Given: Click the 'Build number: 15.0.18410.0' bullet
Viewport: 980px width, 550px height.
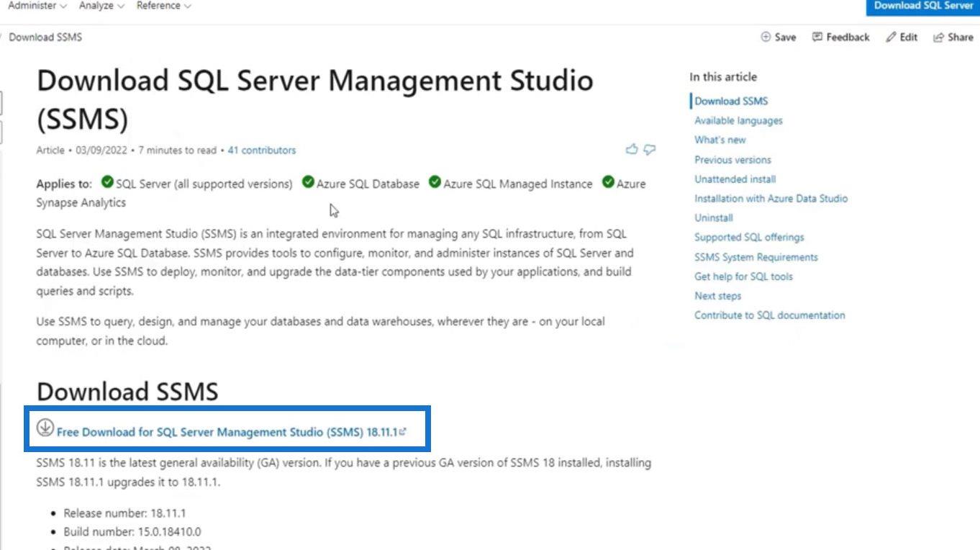Looking at the screenshot, I should click(x=132, y=532).
